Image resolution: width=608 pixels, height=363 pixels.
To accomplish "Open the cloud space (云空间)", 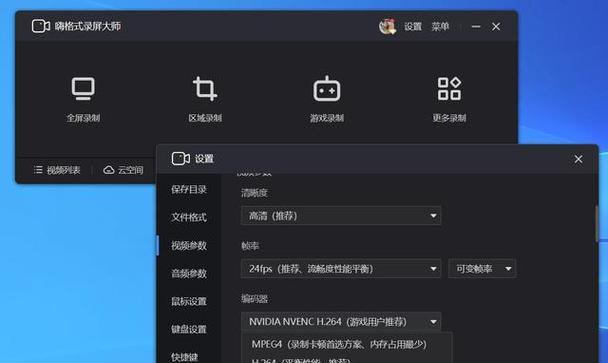I will point(123,170).
